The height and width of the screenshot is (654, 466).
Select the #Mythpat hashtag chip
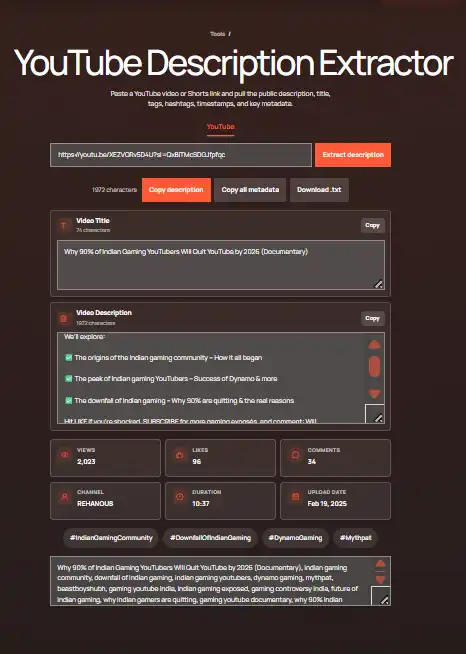point(355,538)
